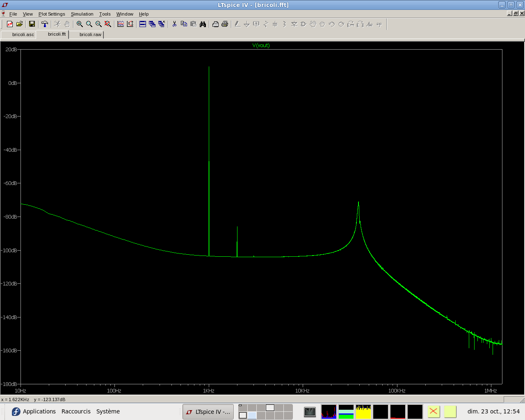The image size is (525, 420).
Task: Click the Label Net icon
Action: 256,24
